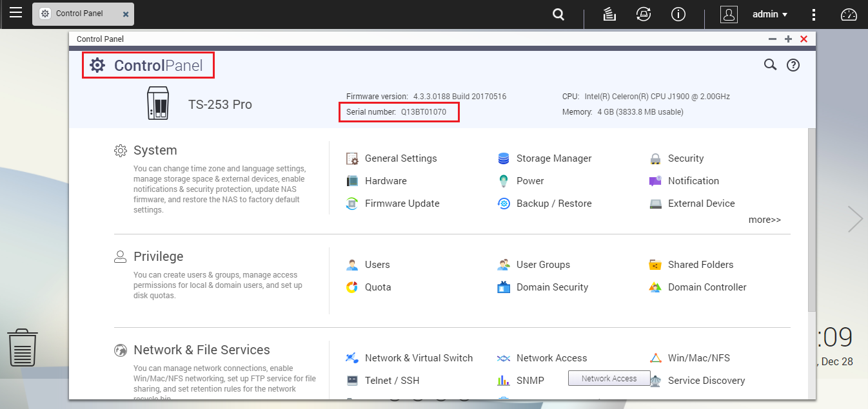The width and height of the screenshot is (868, 409).
Task: Click the desktop search magnifier icon
Action: (558, 14)
